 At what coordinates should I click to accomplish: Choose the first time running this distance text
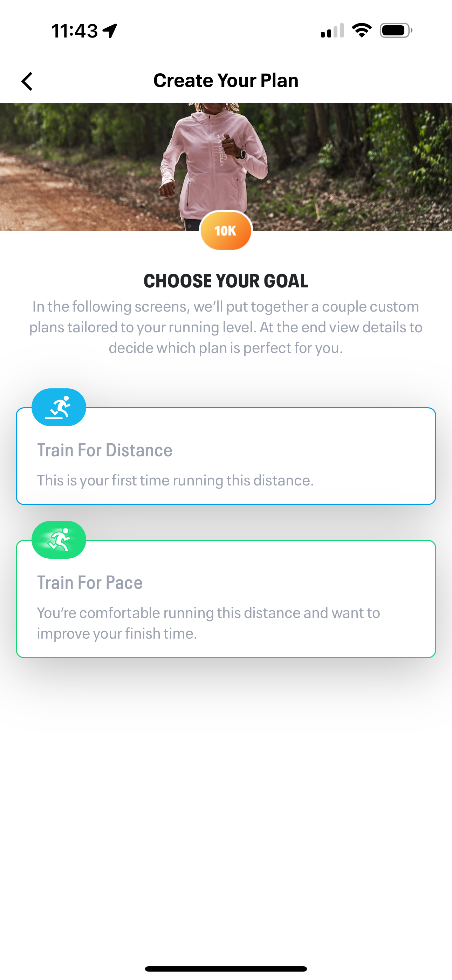tap(175, 481)
